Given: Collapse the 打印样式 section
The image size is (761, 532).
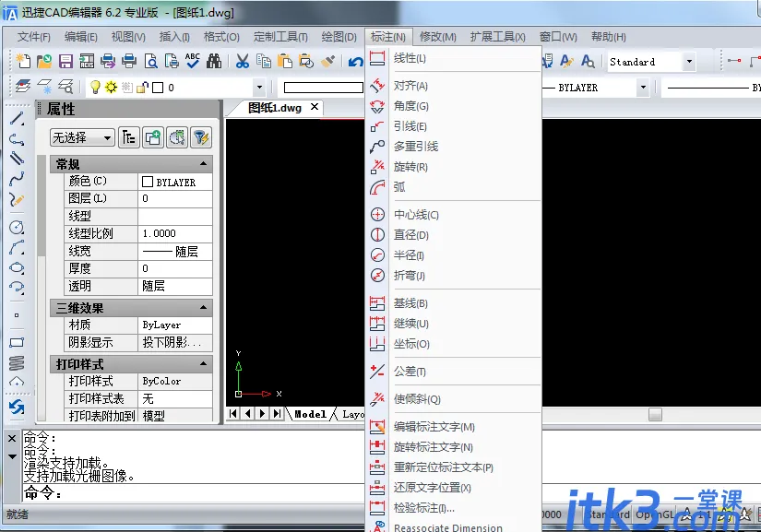Looking at the screenshot, I should coord(203,363).
